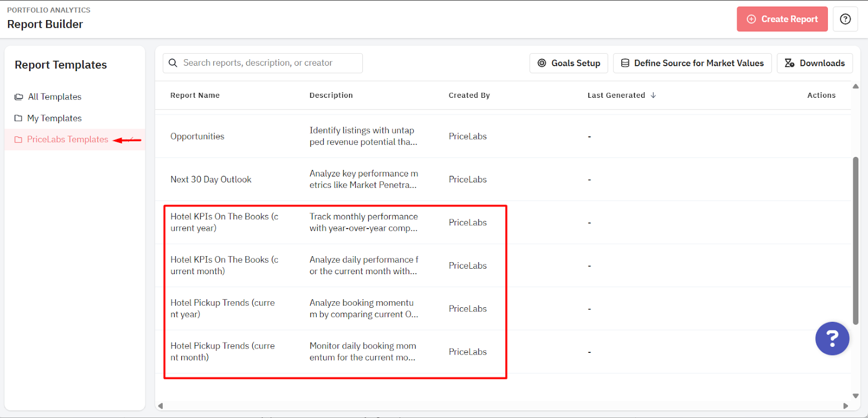
Task: Click the horizontal scroll right arrow
Action: [845, 406]
